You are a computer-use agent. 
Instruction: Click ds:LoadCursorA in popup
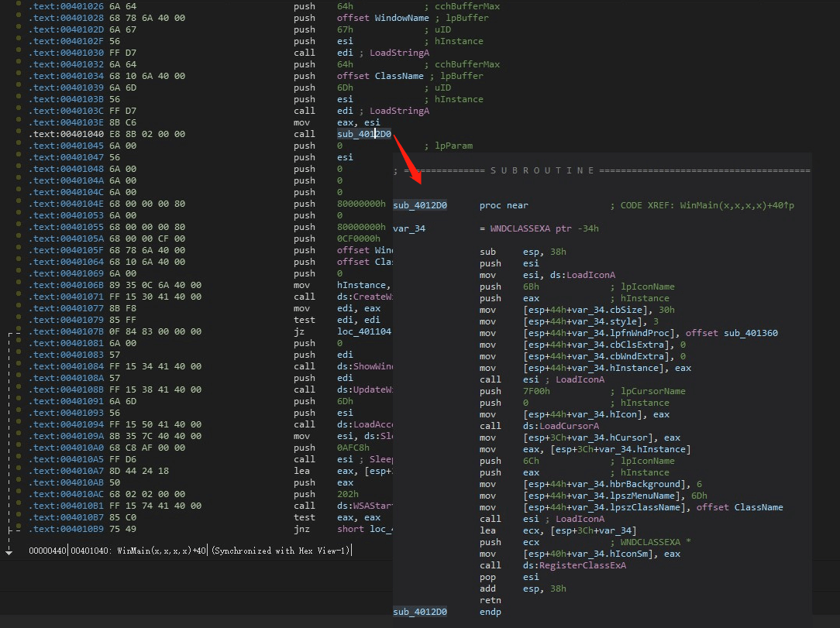pyautogui.click(x=561, y=426)
